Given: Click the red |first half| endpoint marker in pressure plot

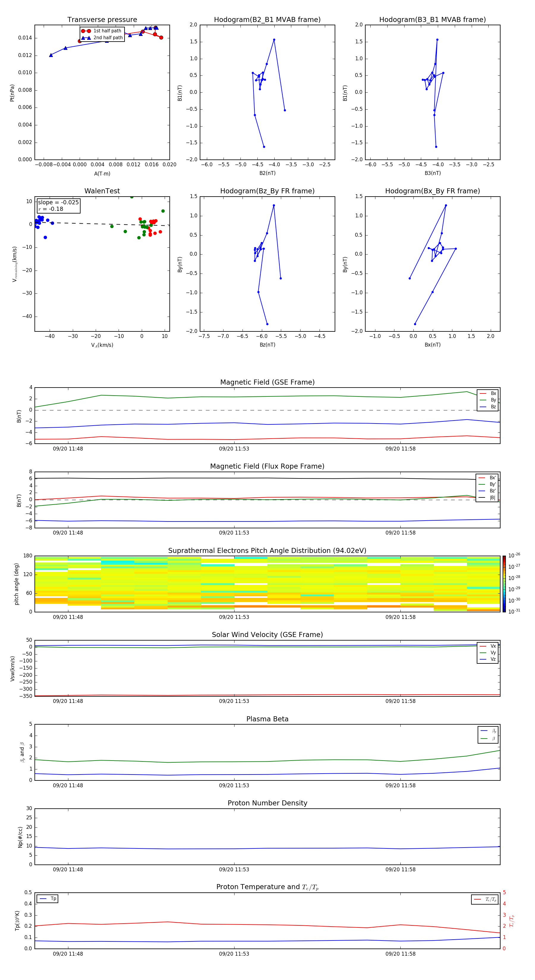Looking at the screenshot, I should pos(161,38).
